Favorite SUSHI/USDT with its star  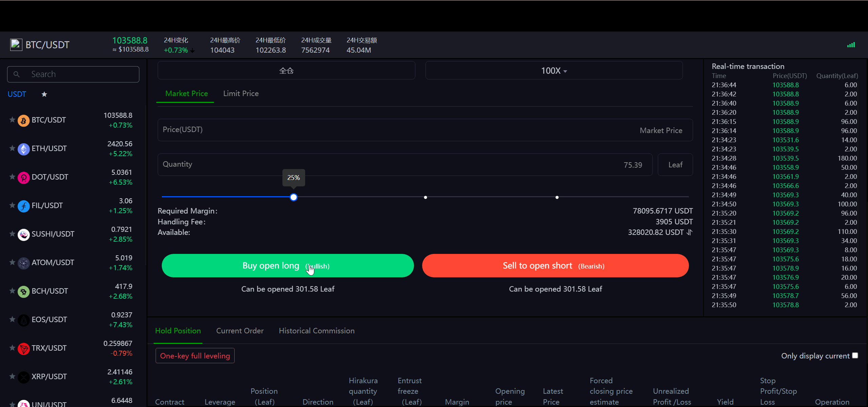pyautogui.click(x=12, y=234)
